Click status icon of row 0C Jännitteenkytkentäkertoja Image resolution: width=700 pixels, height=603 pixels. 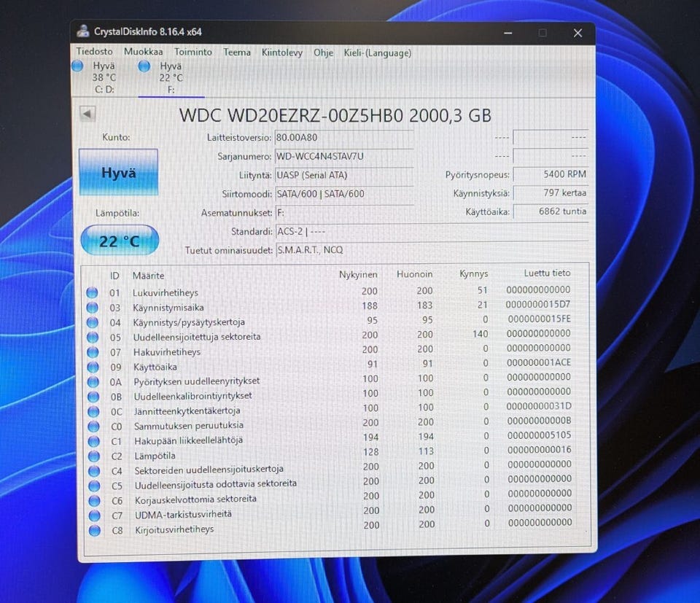coord(93,411)
